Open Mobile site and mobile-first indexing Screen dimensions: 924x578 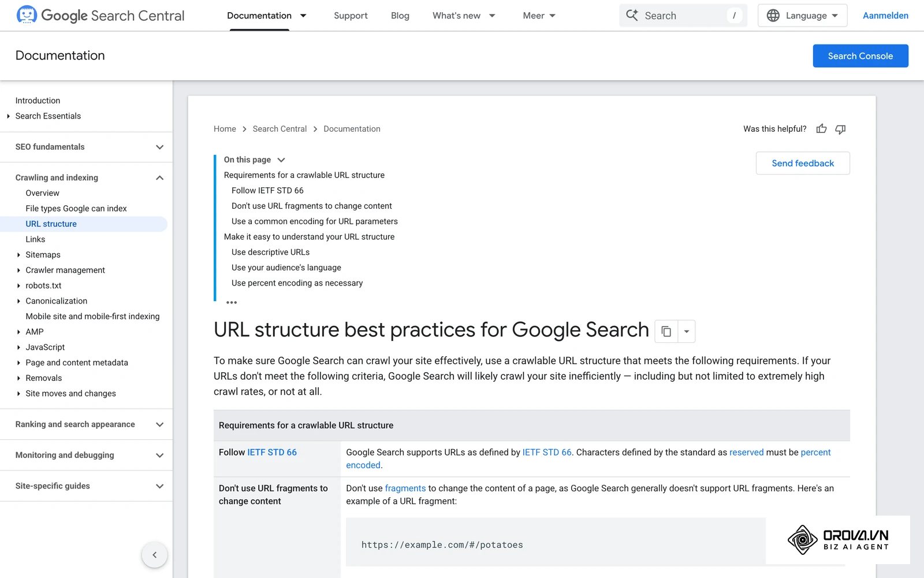click(92, 316)
